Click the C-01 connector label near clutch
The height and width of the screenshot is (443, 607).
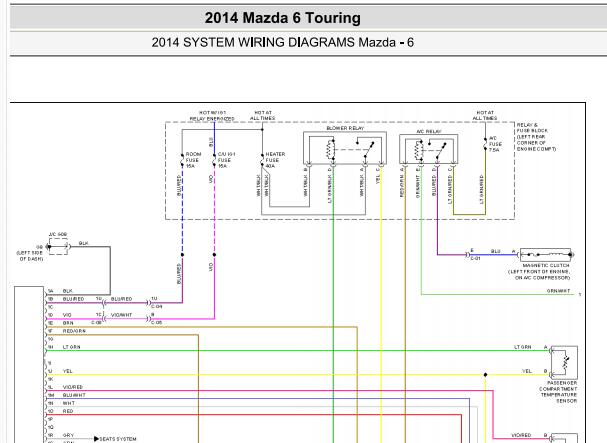[x=475, y=258]
